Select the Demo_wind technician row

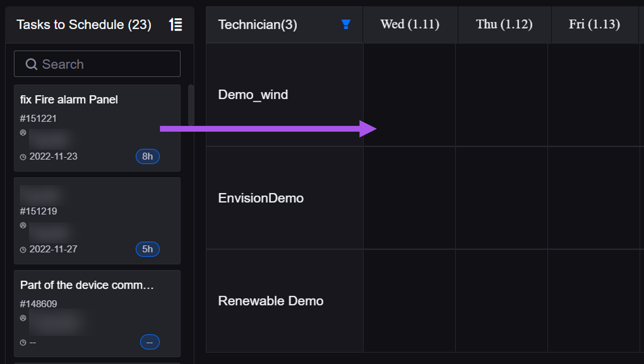coord(253,95)
